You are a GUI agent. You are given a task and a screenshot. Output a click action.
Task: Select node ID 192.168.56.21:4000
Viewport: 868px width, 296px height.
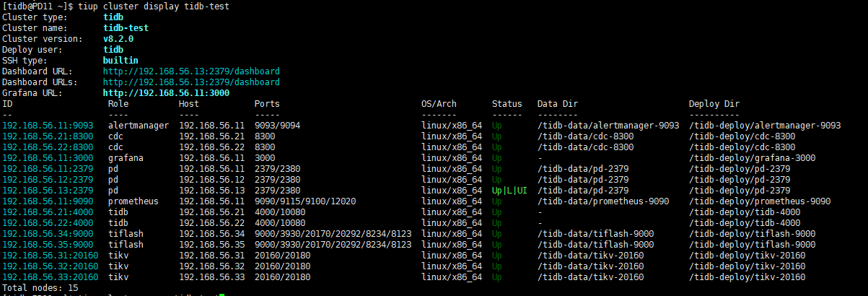(48, 212)
